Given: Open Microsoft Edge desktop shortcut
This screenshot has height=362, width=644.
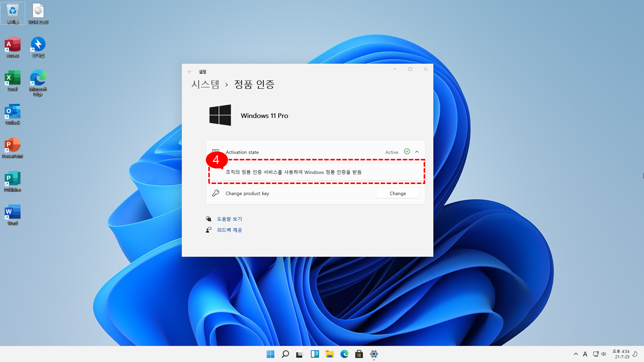Looking at the screenshot, I should (38, 82).
